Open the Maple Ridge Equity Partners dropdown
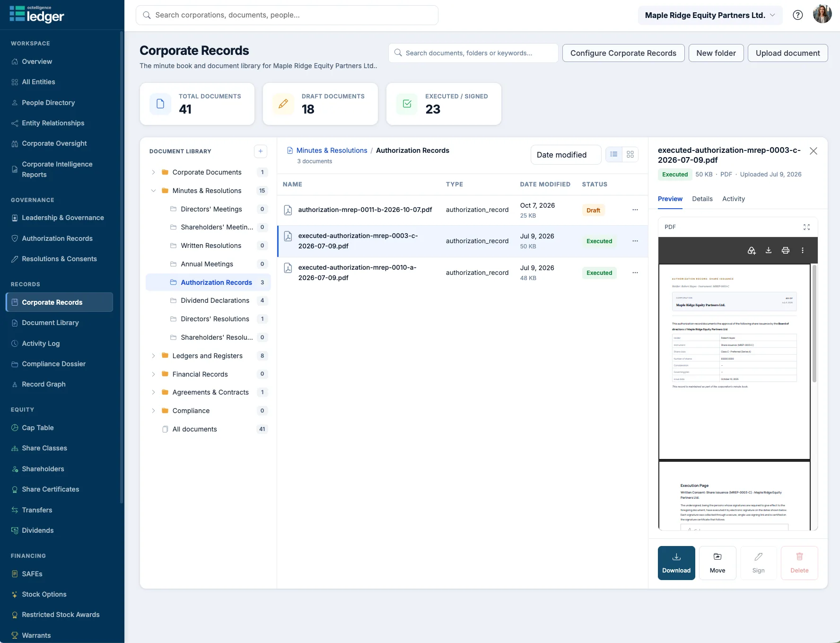Viewport: 840px width, 643px height. (710, 15)
